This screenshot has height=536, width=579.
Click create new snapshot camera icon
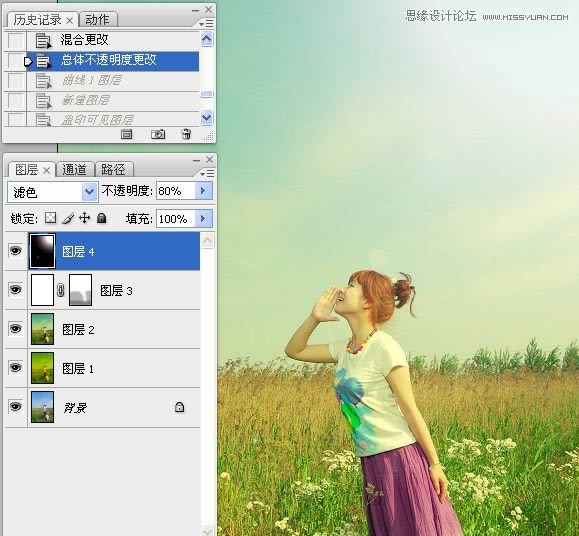pyautogui.click(x=158, y=134)
